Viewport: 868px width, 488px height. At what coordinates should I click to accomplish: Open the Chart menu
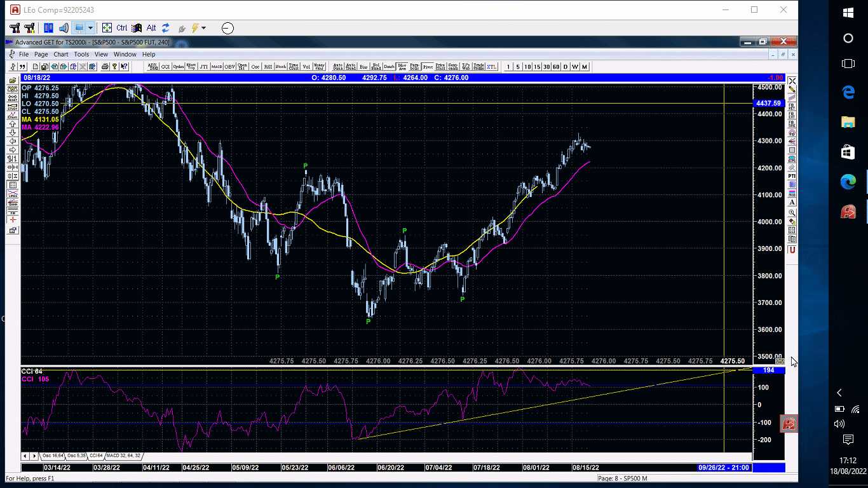(61, 54)
